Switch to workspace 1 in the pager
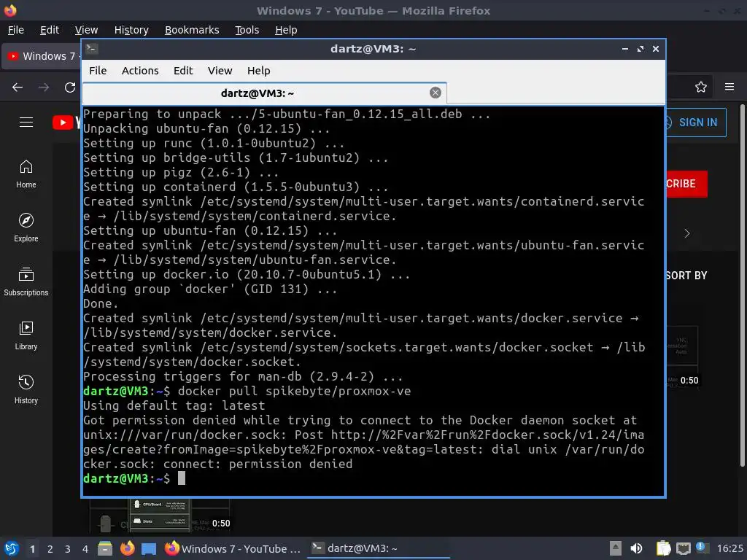The height and width of the screenshot is (560, 747). pyautogui.click(x=32, y=549)
